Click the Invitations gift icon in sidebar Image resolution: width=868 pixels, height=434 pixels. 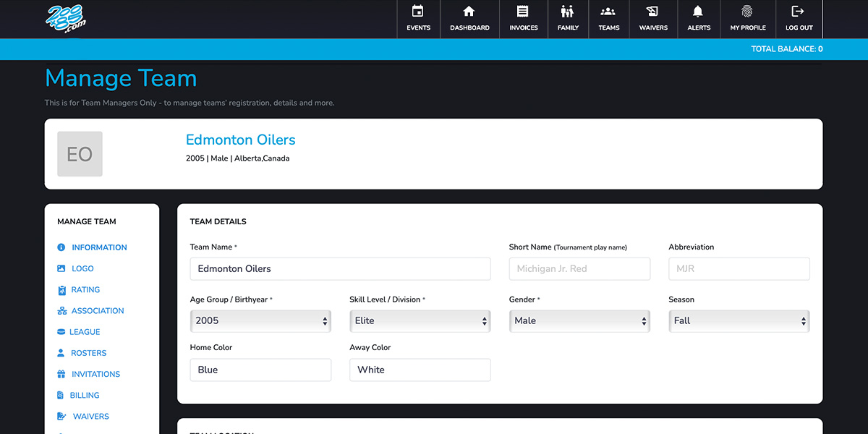coord(61,374)
